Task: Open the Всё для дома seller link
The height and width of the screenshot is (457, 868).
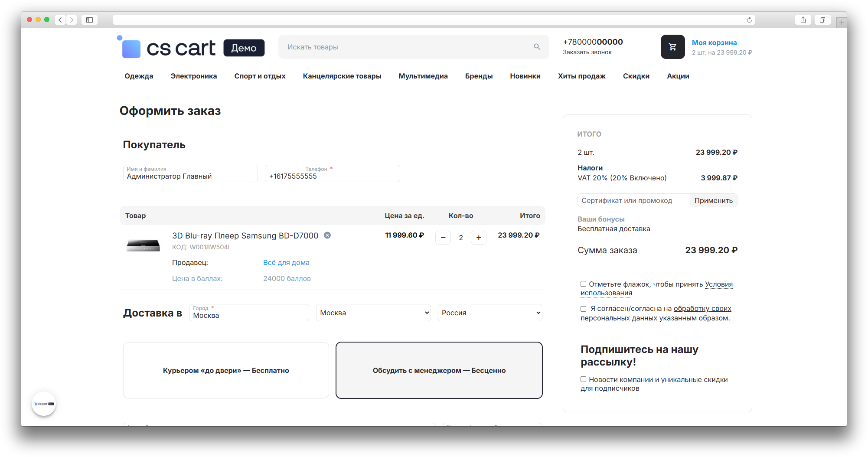Action: pos(286,263)
